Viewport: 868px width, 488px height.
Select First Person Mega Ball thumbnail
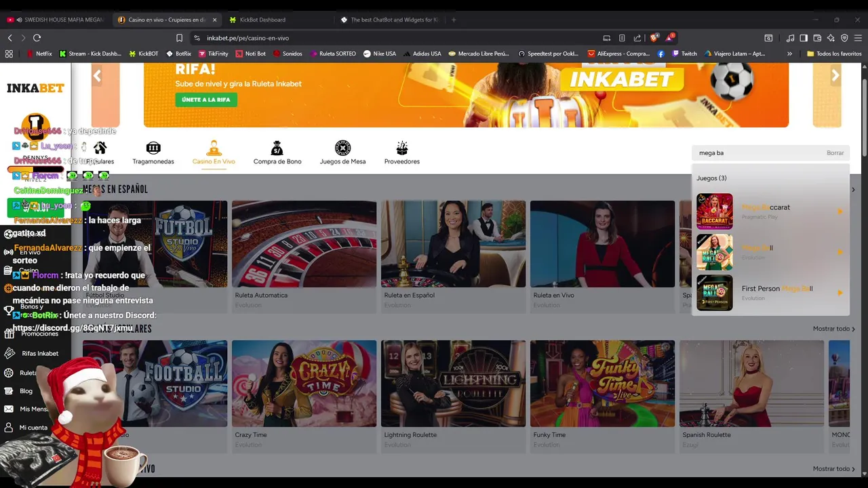tap(715, 293)
